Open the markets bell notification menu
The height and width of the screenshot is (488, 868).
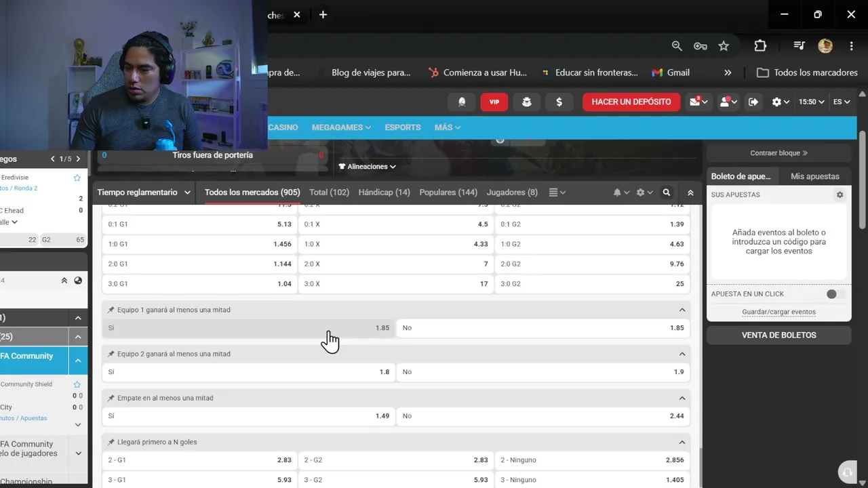[621, 192]
